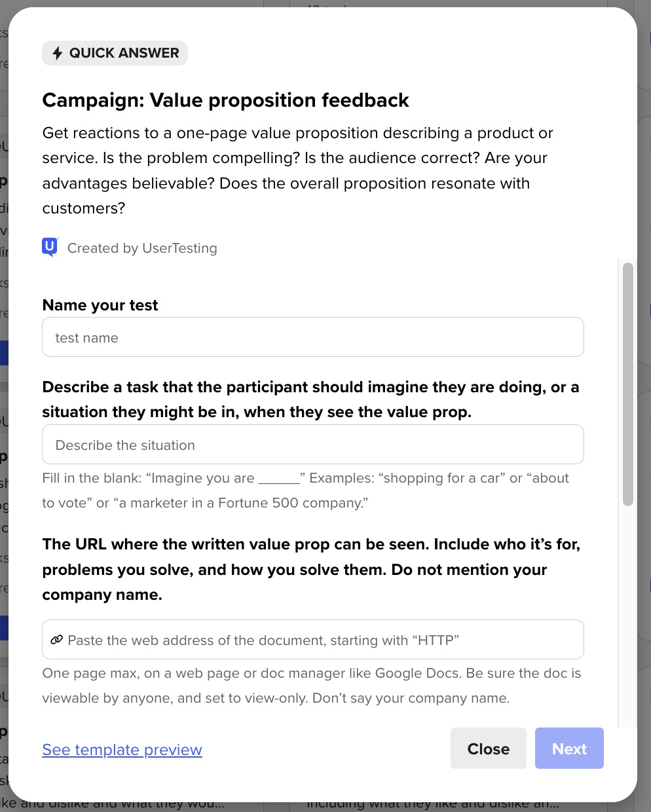Click the URL value prop question label

pos(310,569)
